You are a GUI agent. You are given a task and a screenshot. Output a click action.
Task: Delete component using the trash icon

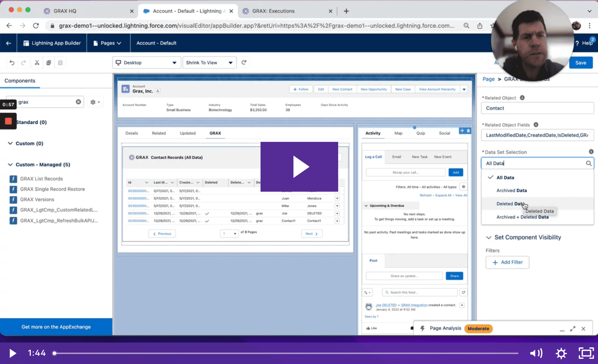60,63
